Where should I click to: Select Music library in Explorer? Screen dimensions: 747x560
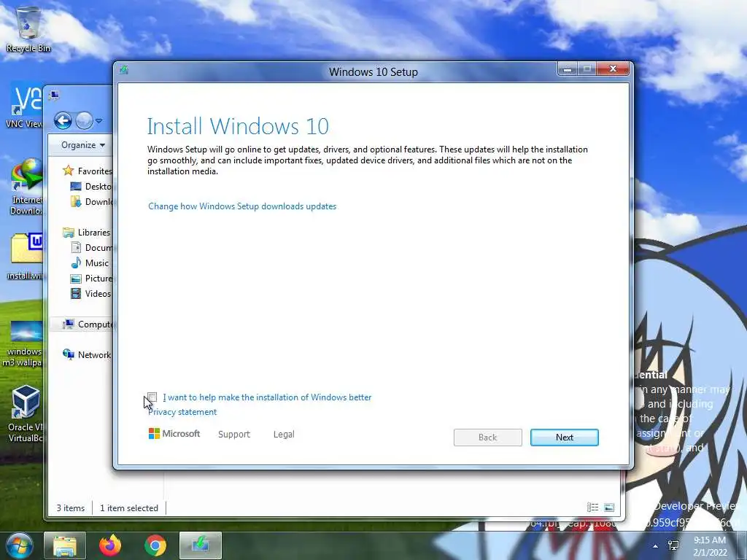pyautogui.click(x=90, y=262)
